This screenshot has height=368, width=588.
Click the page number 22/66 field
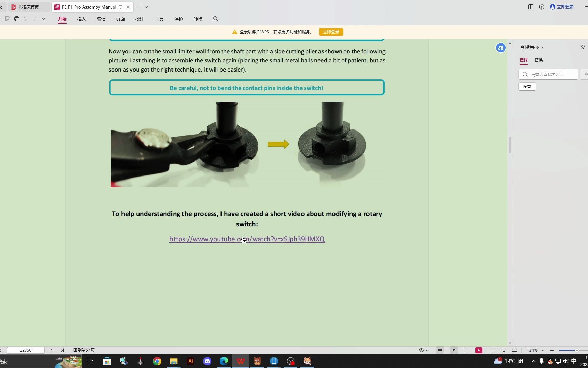tap(26, 350)
